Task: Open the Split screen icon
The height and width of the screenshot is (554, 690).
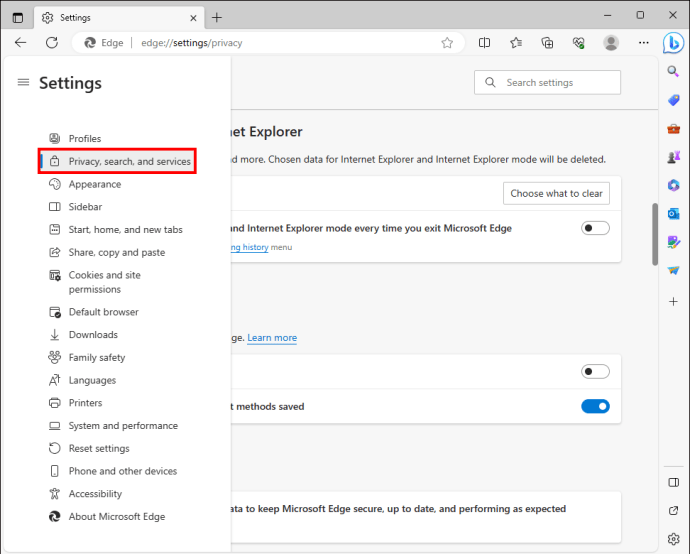Action: pos(484,43)
